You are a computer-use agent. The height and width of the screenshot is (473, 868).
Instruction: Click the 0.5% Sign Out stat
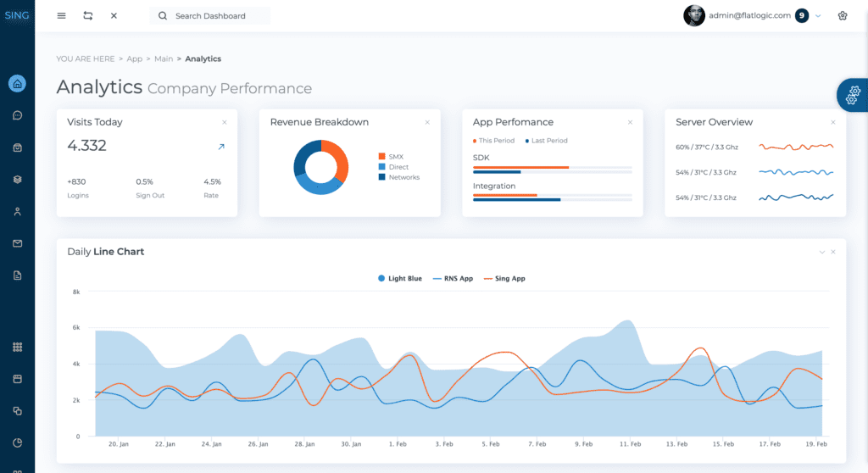150,188
